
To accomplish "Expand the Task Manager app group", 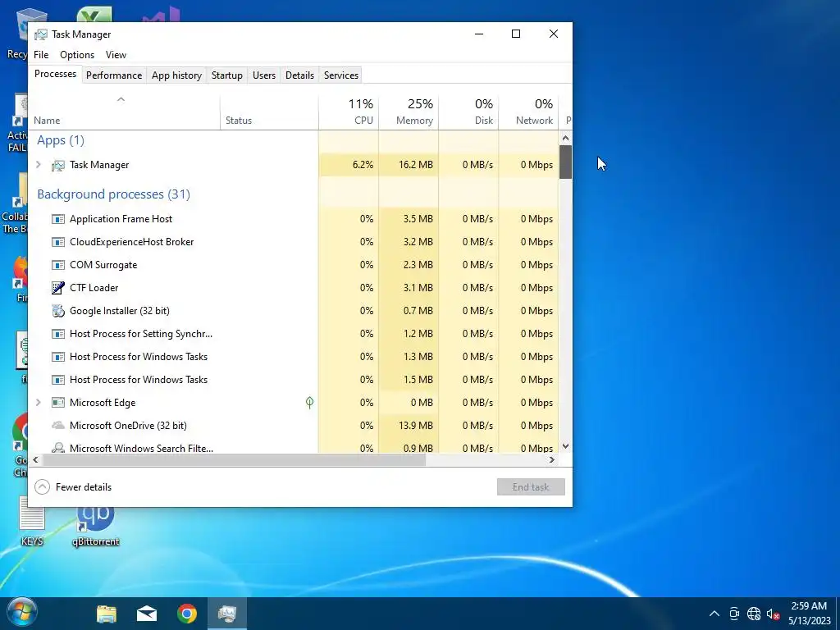I will [39, 164].
